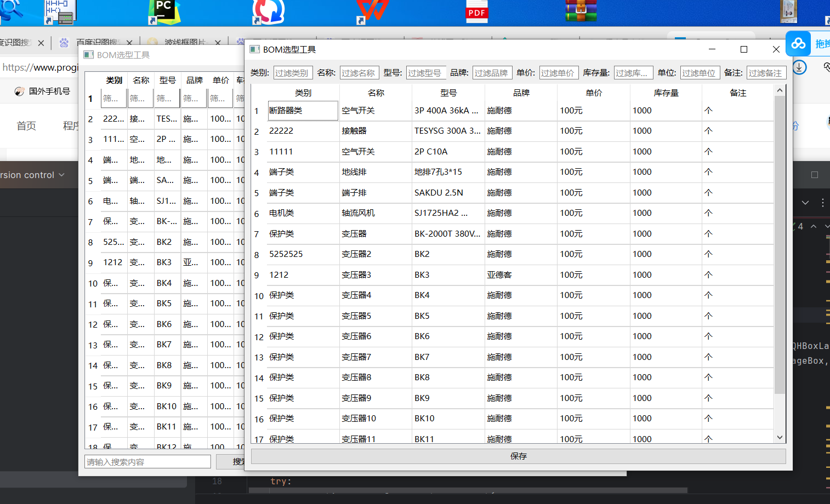830x504 pixels.
Task: Click the 过滤库存量 filter field
Action: 633,73
